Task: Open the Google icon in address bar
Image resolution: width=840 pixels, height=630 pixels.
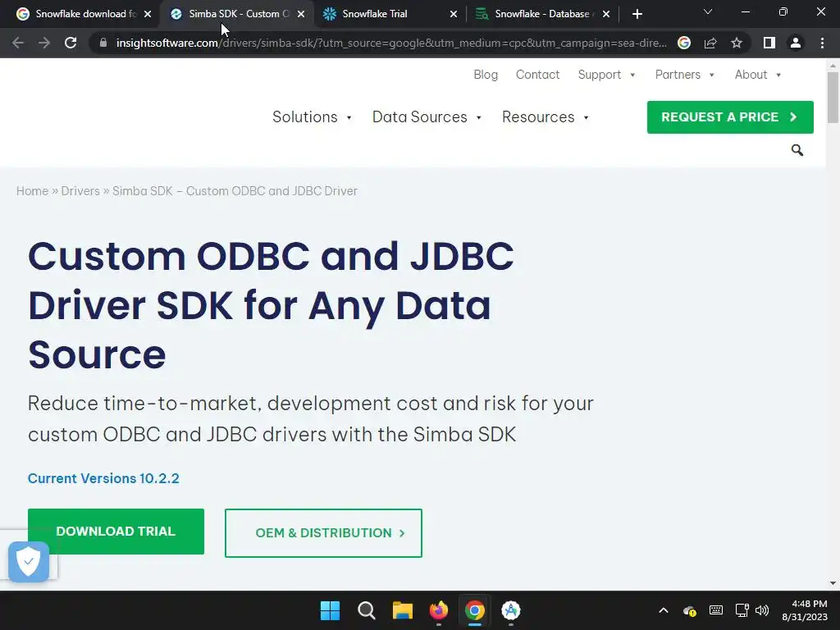Action: point(684,43)
